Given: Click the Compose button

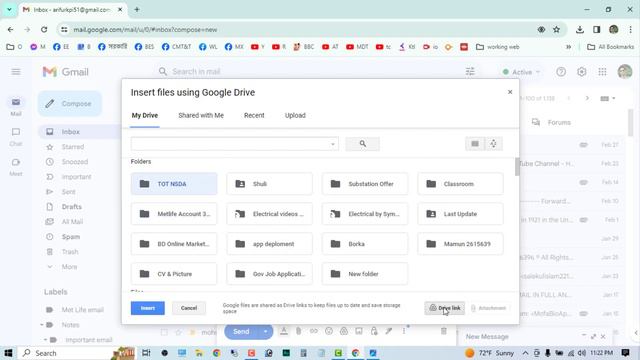Looking at the screenshot, I should pos(69,104).
